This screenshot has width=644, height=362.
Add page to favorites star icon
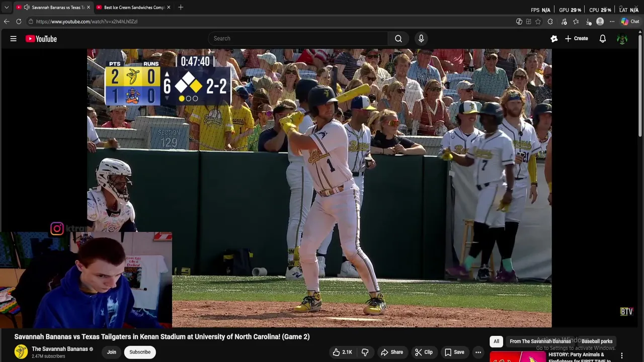(x=538, y=22)
